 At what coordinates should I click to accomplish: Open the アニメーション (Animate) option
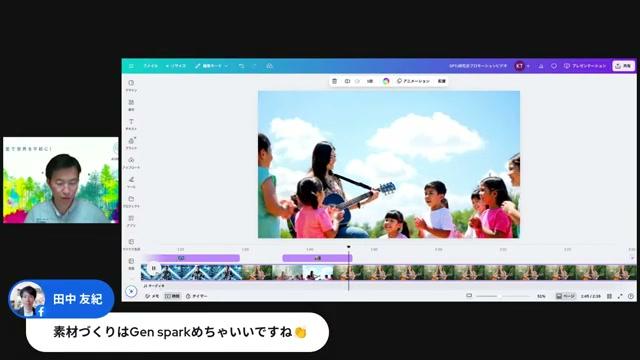[413, 81]
